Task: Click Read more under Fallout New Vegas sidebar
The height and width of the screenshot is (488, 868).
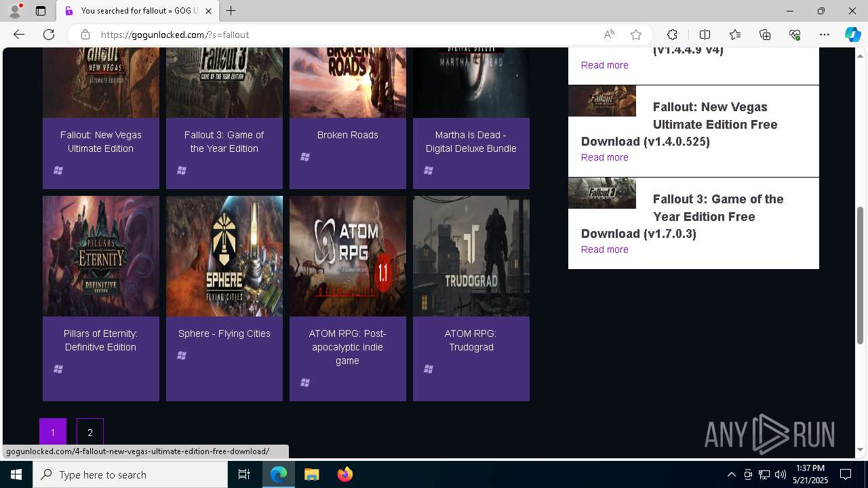Action: pyautogui.click(x=605, y=157)
